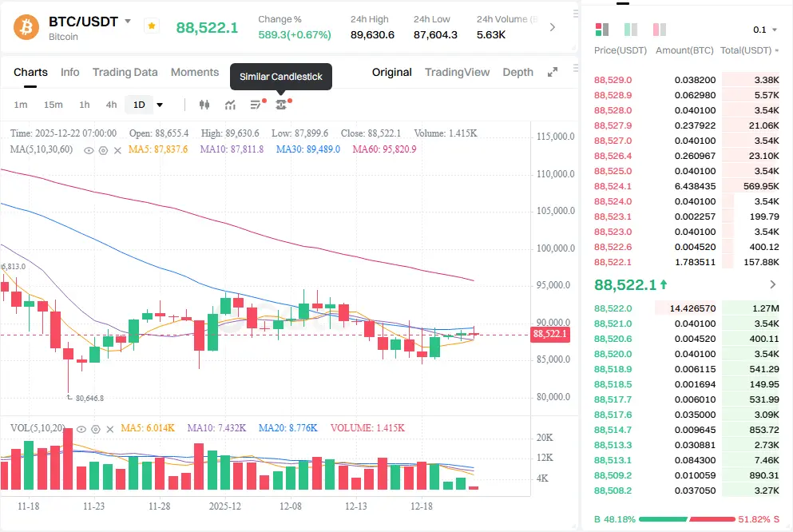Click the 88,522.1 current price tag on chart axis
This screenshot has width=793, height=532.
click(549, 334)
